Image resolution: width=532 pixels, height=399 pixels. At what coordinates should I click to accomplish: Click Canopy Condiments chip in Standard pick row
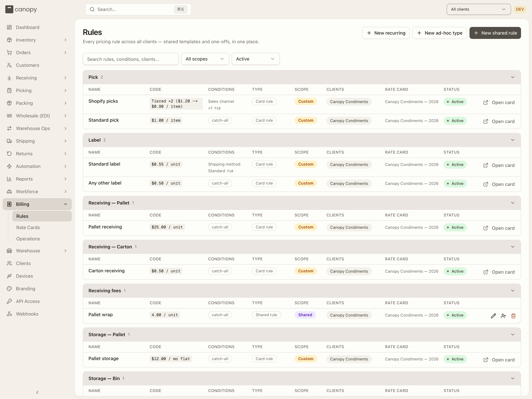tap(349, 121)
